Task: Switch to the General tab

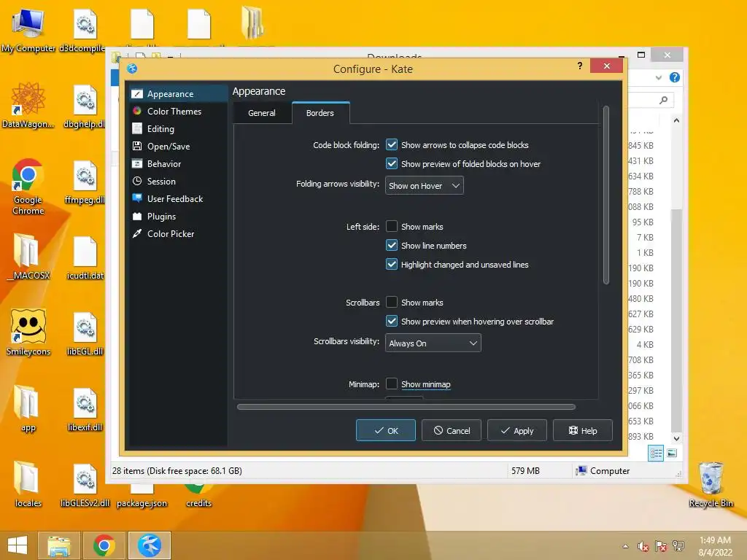Action: [262, 113]
